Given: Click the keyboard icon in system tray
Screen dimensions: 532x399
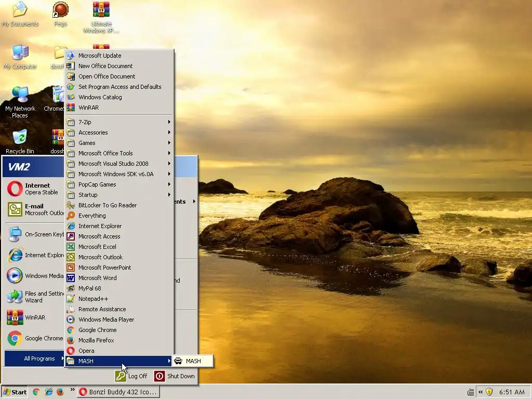Looking at the screenshot, I should [471, 393].
